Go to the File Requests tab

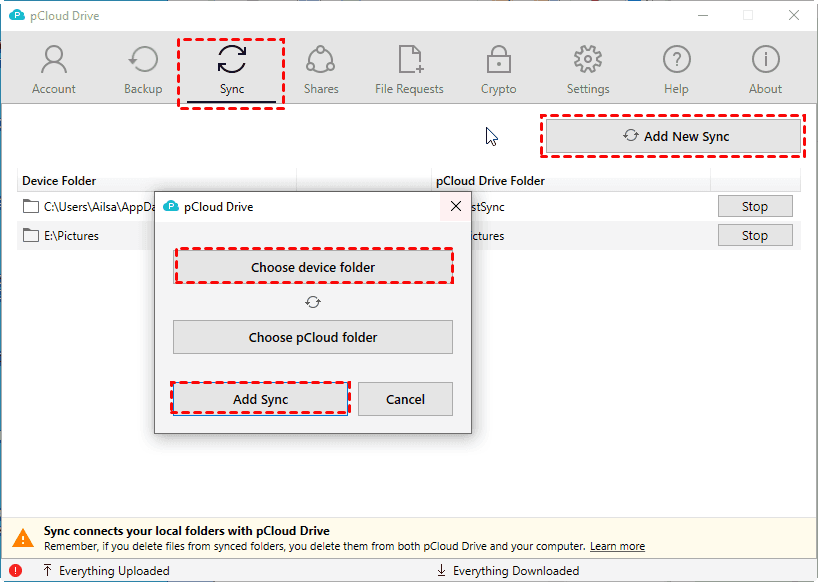410,70
